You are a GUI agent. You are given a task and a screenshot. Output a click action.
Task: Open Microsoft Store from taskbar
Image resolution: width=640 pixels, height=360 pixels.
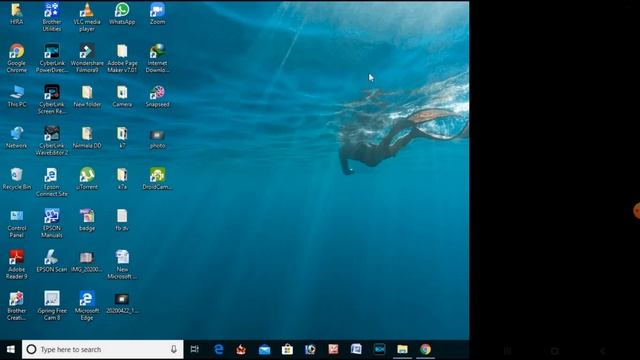pos(287,349)
